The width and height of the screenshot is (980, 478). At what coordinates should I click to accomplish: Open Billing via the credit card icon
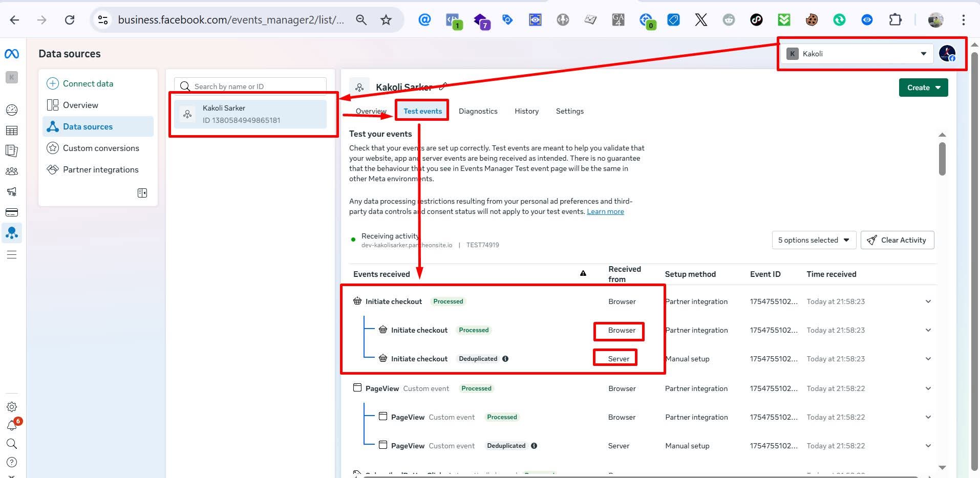(x=12, y=212)
